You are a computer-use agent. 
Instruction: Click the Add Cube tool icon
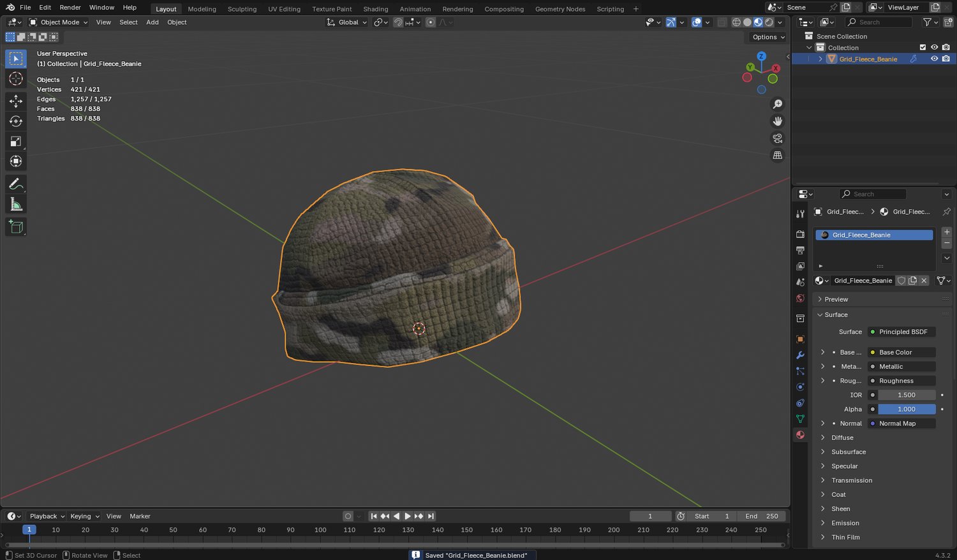(x=16, y=227)
